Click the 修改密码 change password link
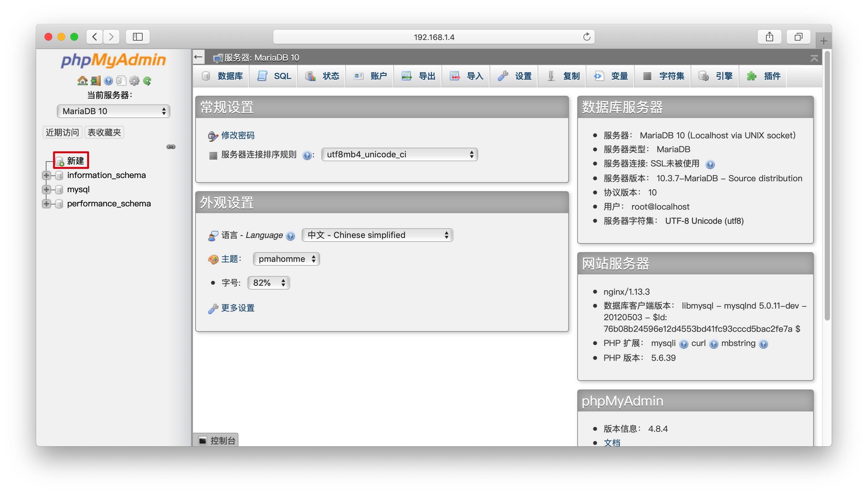The height and width of the screenshot is (494, 868). coord(237,135)
